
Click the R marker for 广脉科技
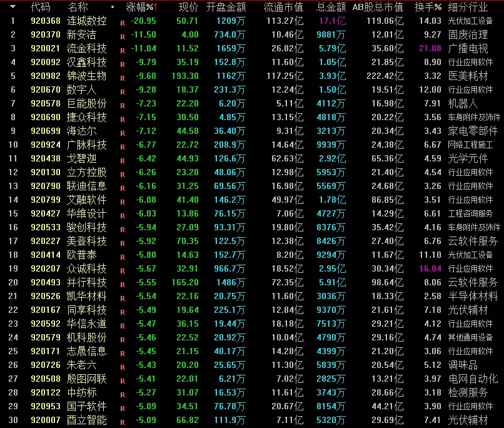[x=123, y=147]
